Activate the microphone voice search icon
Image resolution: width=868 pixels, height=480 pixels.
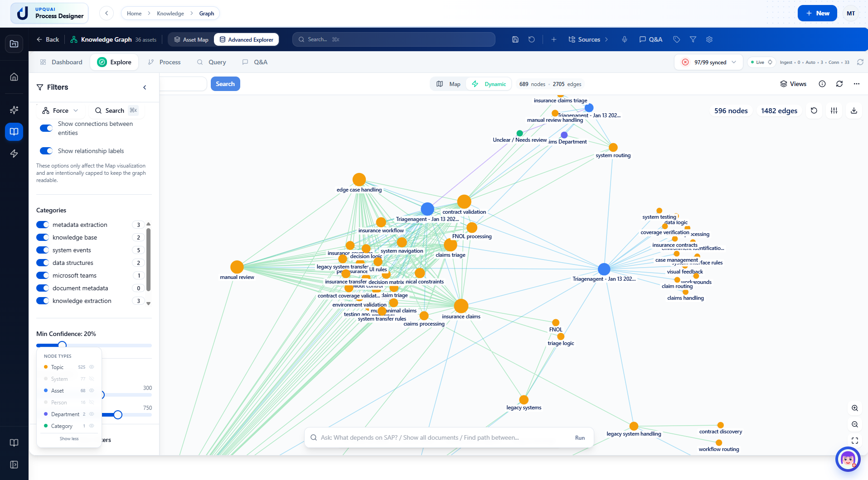pyautogui.click(x=625, y=39)
